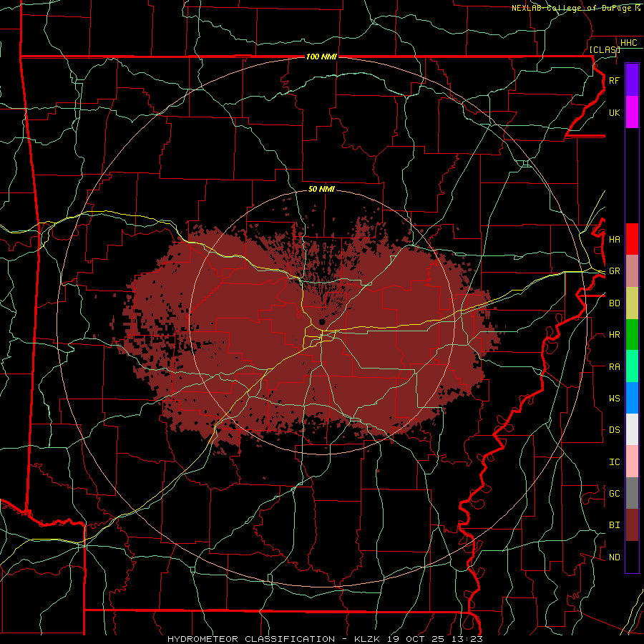Pick the dusty pink GR legend swatch
This screenshot has width=644, height=644.
tap(632, 271)
